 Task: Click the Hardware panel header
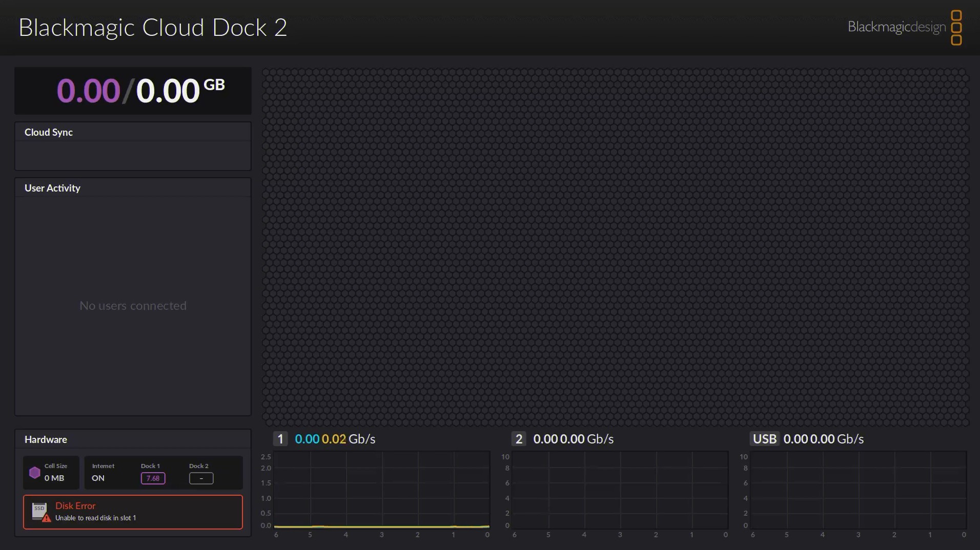point(133,439)
